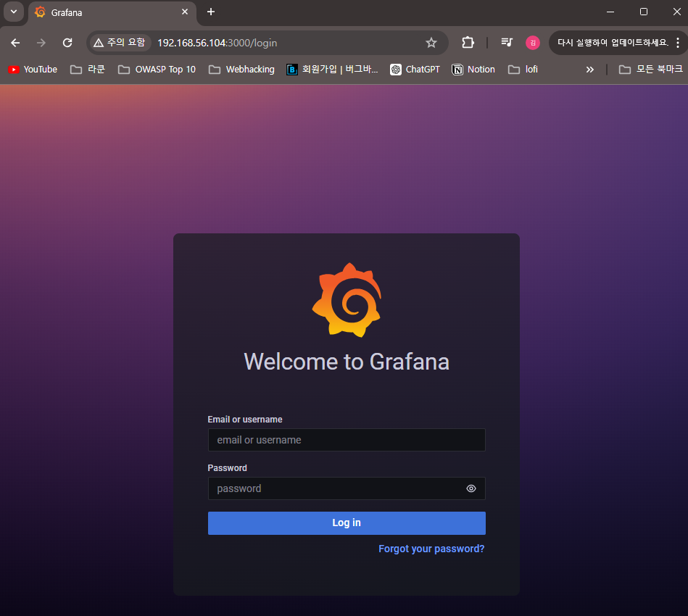Open the Notion bookmark
Screen dimensions: 688x616
click(x=474, y=70)
